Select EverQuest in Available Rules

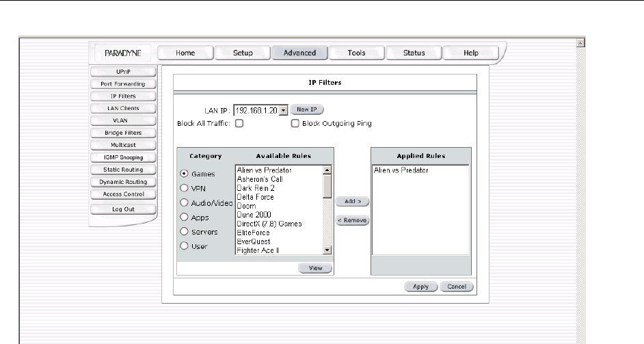pos(252,241)
